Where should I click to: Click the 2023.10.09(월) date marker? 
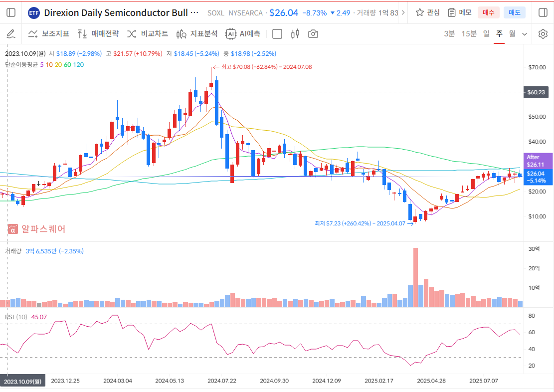(x=22, y=381)
